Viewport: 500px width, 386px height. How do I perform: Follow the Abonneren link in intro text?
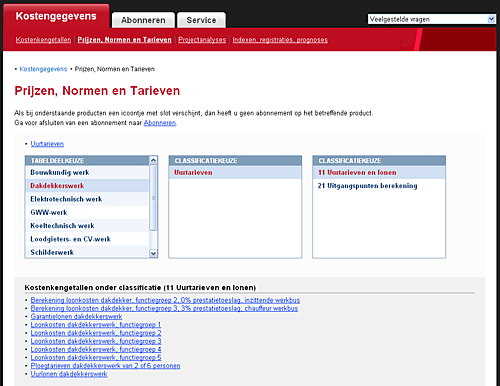click(160, 123)
